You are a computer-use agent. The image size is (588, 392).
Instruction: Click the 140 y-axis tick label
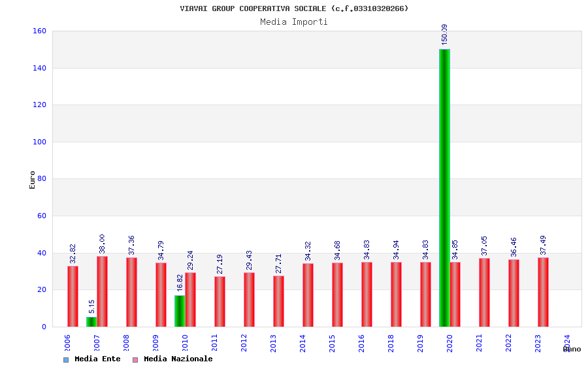pyautogui.click(x=40, y=68)
